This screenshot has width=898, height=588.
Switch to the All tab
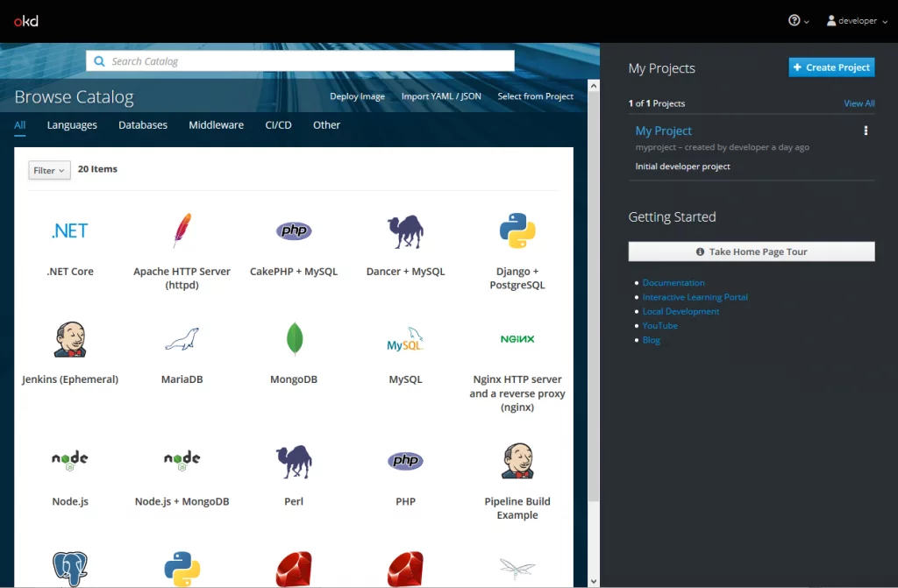(19, 124)
